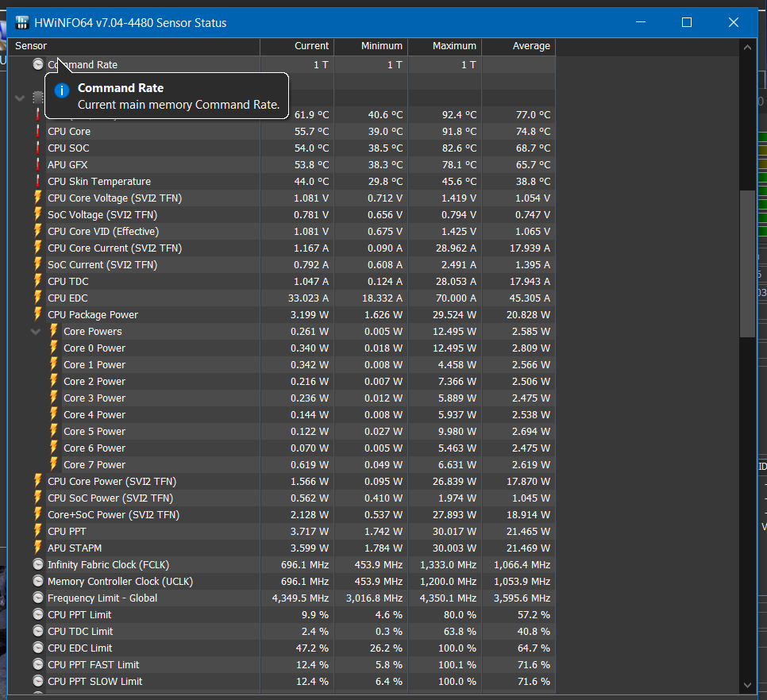This screenshot has height=700, width=767.
Task: Click the Minimum column header
Action: [371, 46]
